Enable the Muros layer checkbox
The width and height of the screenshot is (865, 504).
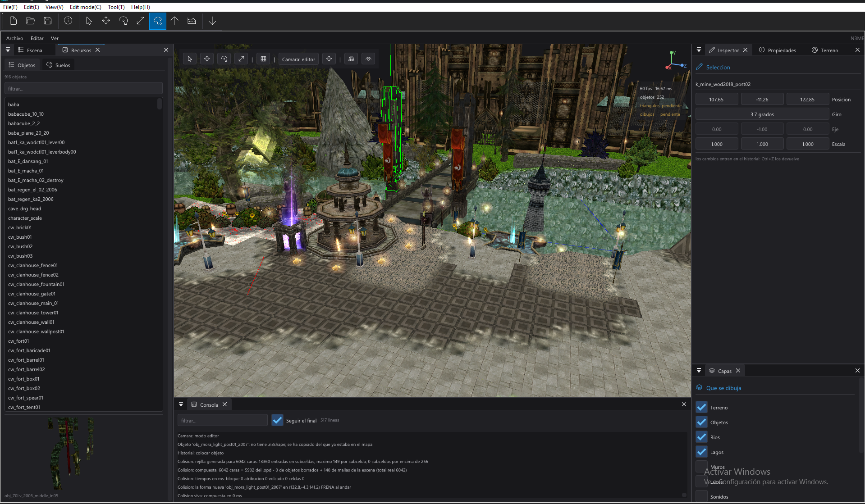(701, 467)
